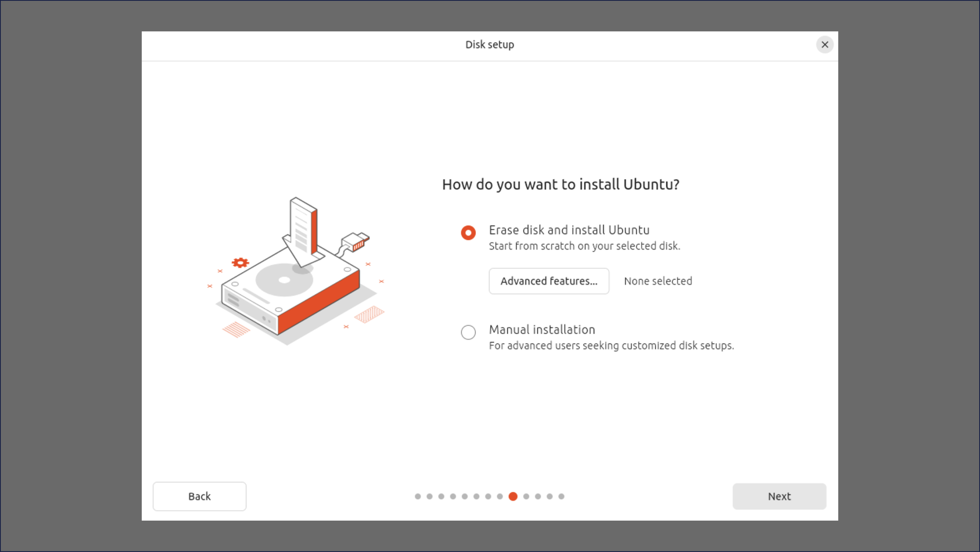Select 'Manual installation' option
Screen dimensions: 980x552
point(469,332)
